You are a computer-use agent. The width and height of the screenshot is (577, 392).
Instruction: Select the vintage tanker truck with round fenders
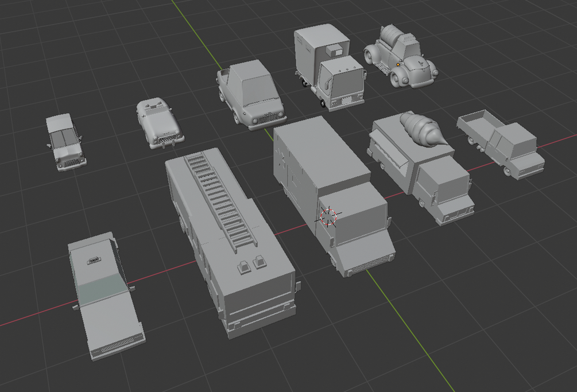point(401,56)
